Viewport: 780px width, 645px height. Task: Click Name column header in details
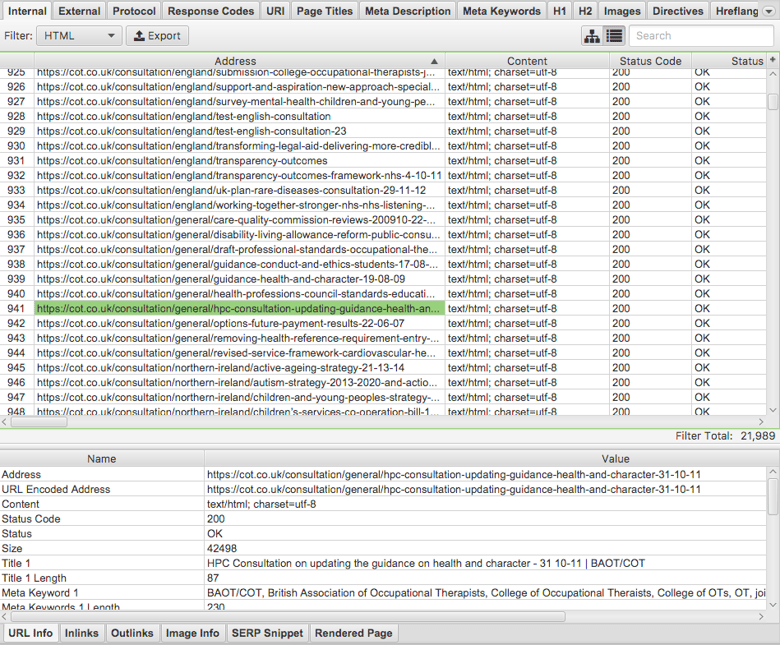tap(101, 459)
